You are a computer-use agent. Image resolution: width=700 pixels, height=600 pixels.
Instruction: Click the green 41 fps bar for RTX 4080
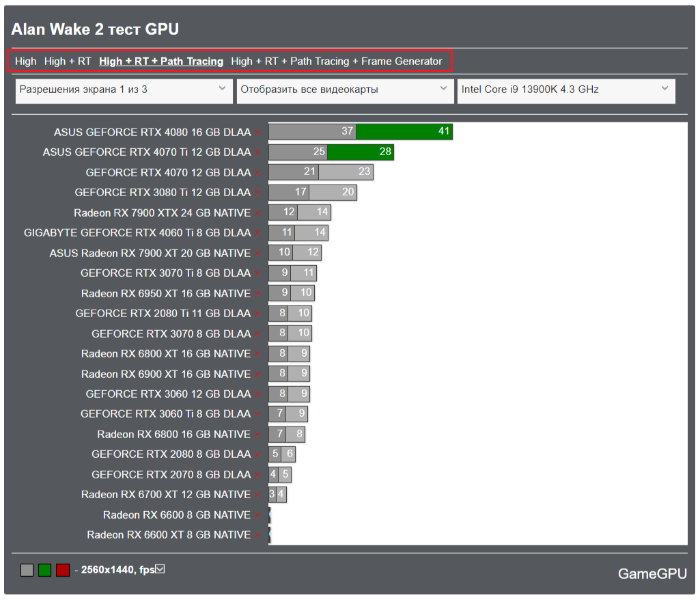(x=404, y=131)
